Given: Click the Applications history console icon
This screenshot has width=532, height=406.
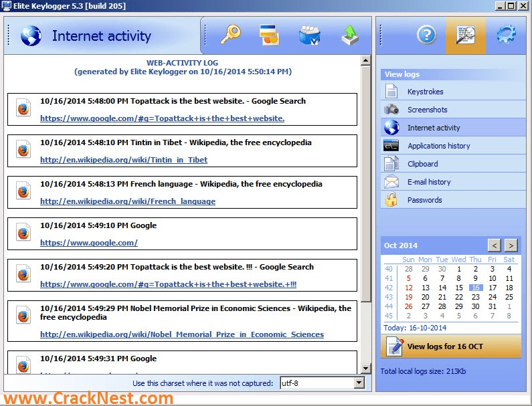Looking at the screenshot, I should click(391, 146).
